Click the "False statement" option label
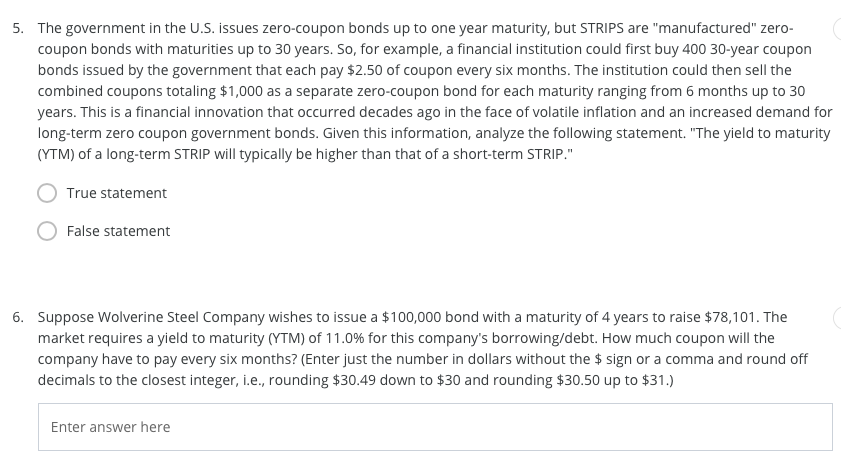The width and height of the screenshot is (841, 463). (x=118, y=231)
